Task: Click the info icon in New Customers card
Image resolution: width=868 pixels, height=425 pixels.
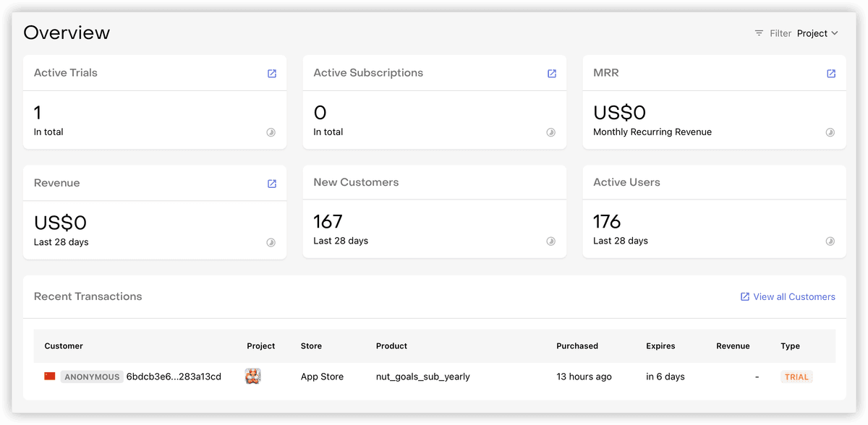Action: coord(550,241)
